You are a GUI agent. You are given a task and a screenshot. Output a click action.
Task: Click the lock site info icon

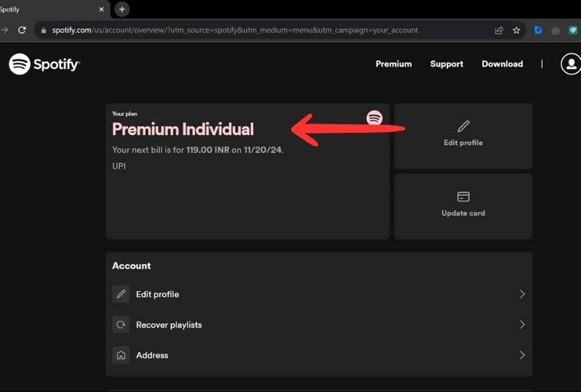click(44, 30)
